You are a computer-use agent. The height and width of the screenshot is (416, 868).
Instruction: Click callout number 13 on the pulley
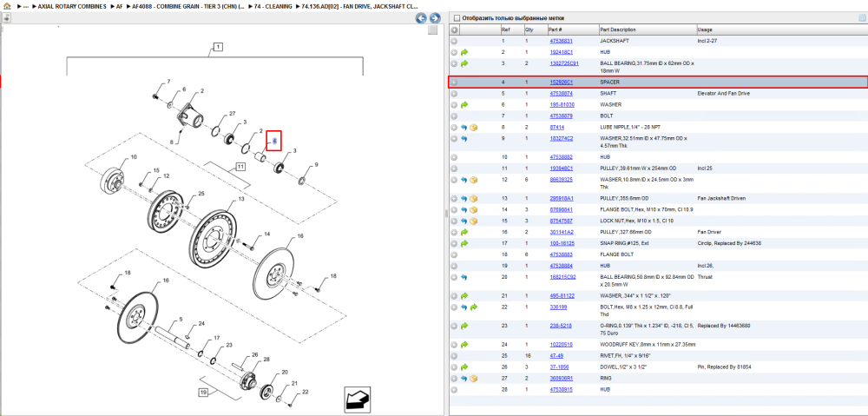click(x=241, y=198)
